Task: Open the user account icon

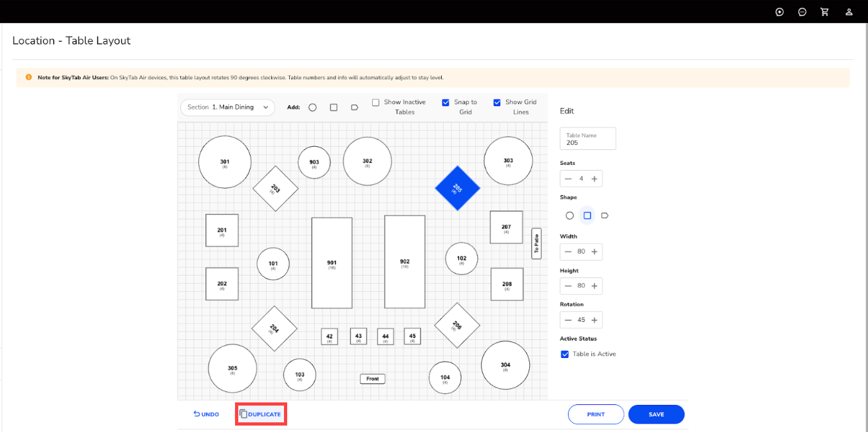Action: [x=849, y=12]
